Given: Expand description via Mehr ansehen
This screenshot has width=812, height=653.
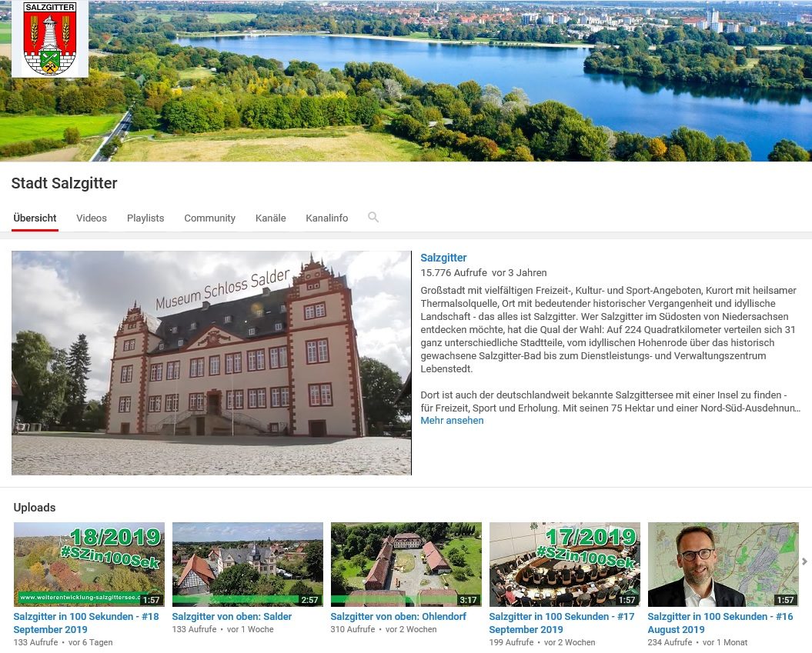Looking at the screenshot, I should [452, 421].
